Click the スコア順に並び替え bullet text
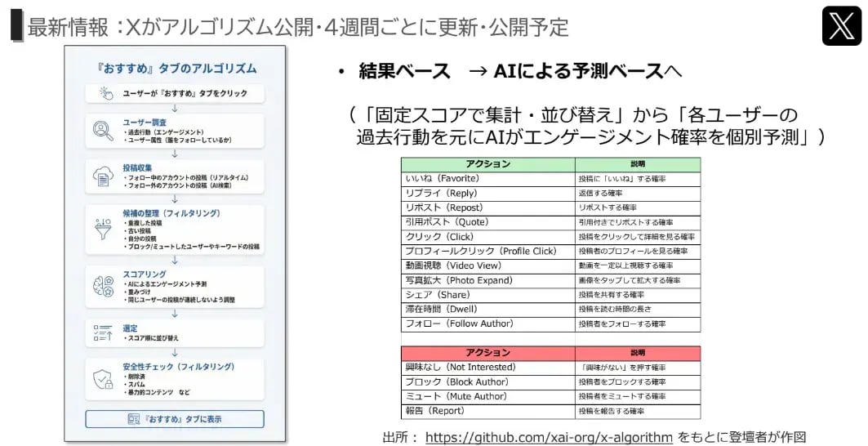 151,338
